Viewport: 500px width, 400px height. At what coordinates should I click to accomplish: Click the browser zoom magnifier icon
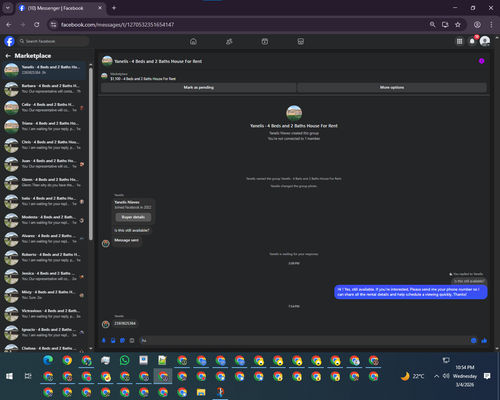click(x=432, y=25)
